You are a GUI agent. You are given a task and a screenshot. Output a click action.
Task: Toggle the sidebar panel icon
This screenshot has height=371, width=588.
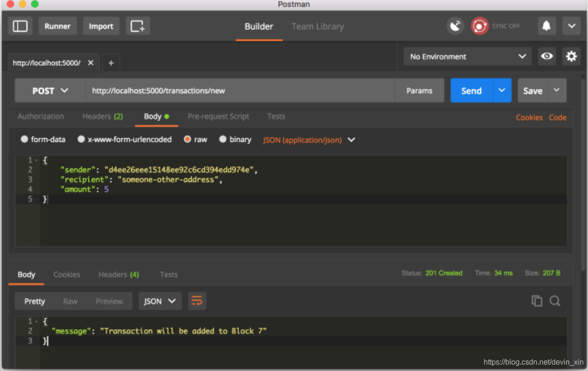(x=20, y=26)
